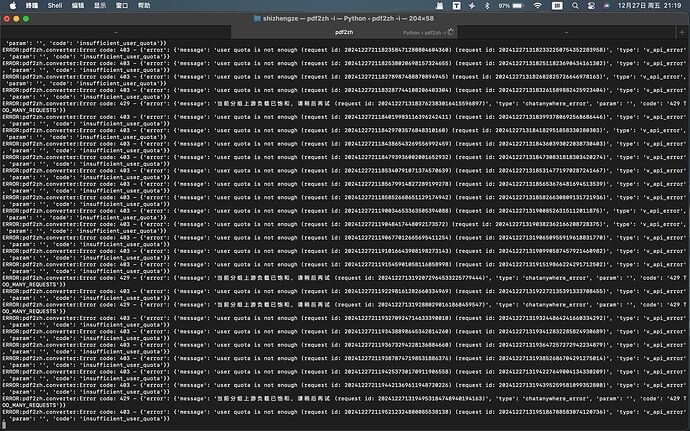Screen dimensions: 690x431
Task: Open the 编辑 menu
Action: 78,5
